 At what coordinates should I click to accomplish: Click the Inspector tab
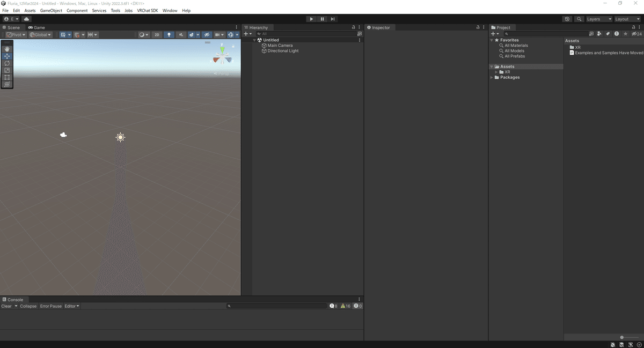(379, 27)
